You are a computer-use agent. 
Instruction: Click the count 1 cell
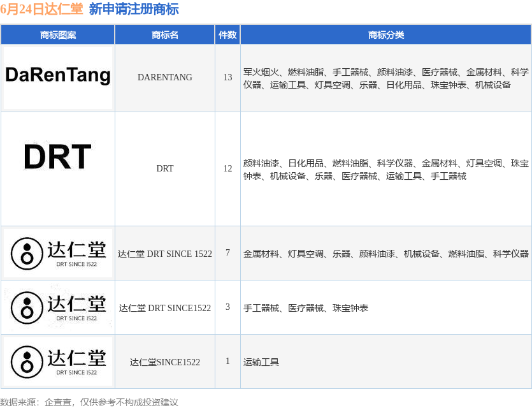pos(227,361)
